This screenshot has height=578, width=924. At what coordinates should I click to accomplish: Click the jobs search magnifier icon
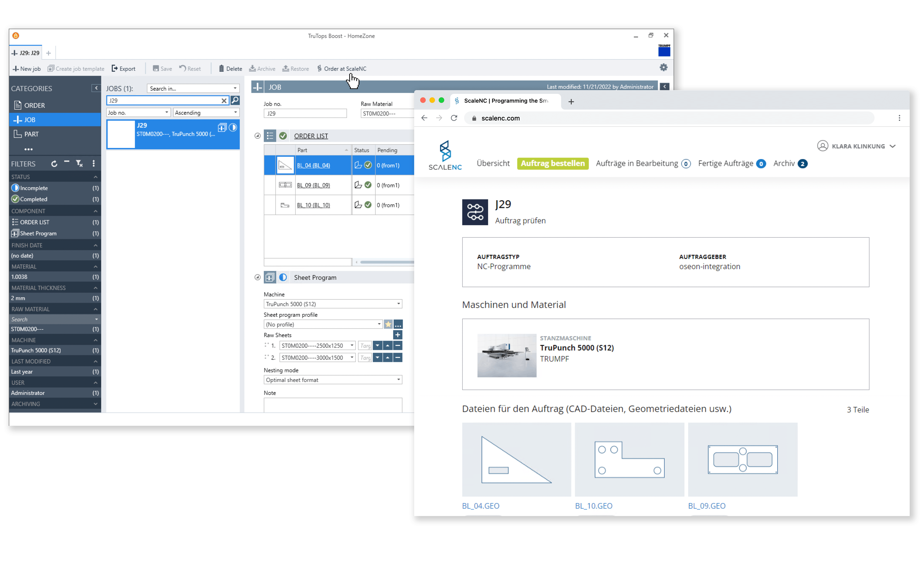coord(235,100)
